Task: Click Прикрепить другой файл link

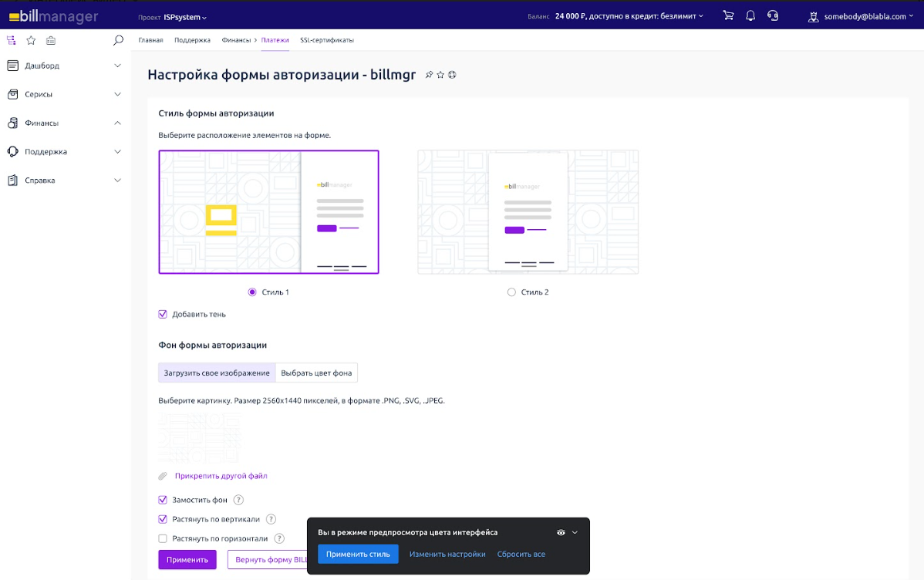Action: 221,476
